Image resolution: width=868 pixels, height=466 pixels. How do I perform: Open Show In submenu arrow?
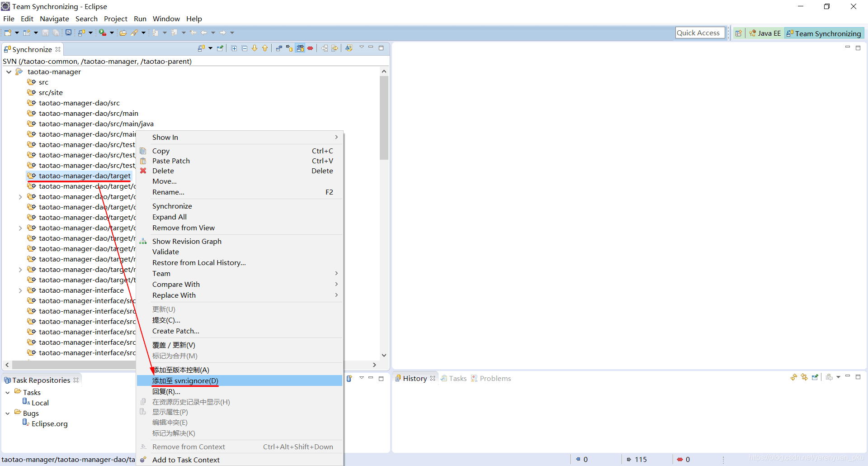pyautogui.click(x=336, y=137)
